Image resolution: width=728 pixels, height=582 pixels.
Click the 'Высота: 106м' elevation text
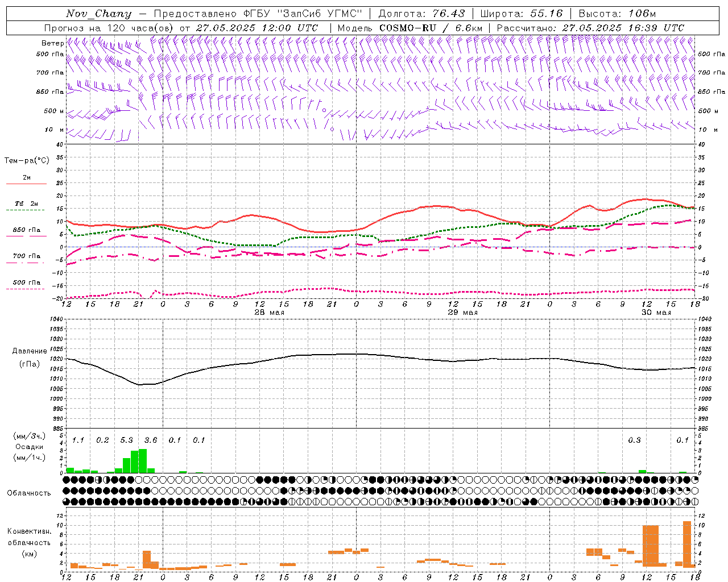(x=617, y=14)
